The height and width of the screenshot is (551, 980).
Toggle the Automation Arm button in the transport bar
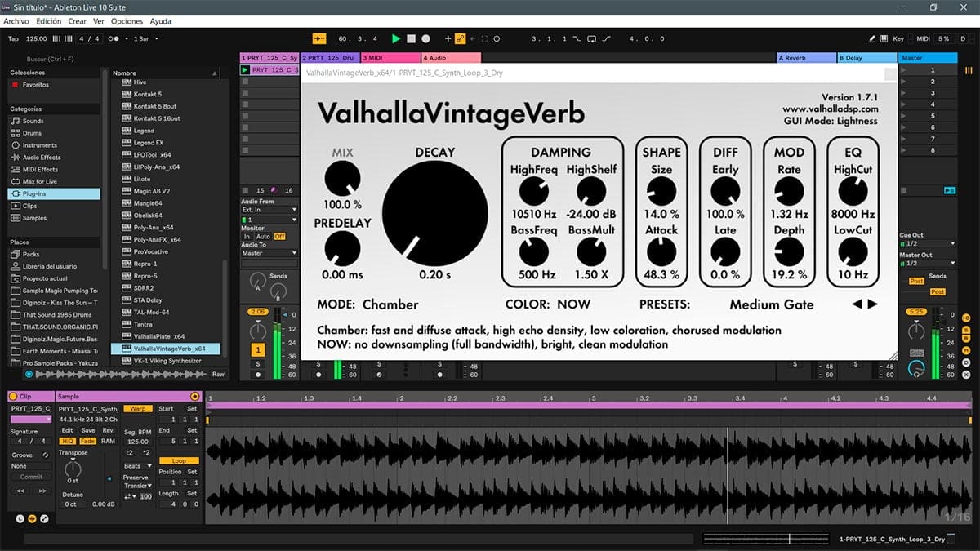pyautogui.click(x=460, y=38)
